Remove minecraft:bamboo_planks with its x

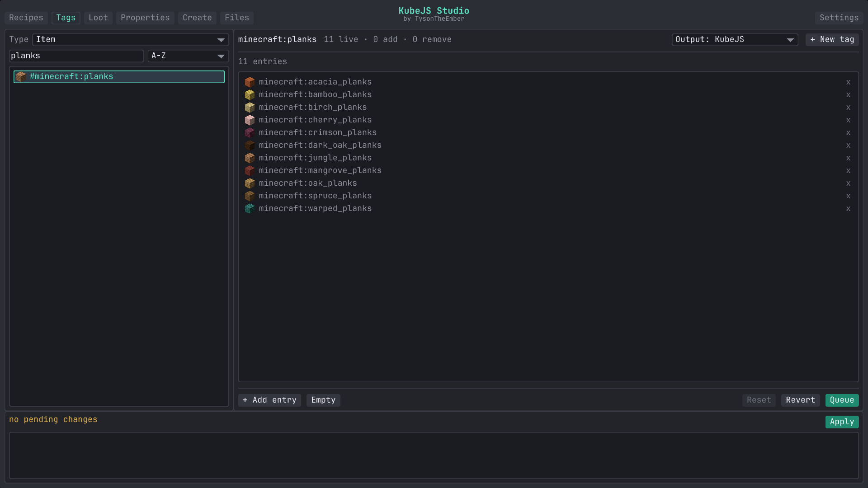[848, 95]
